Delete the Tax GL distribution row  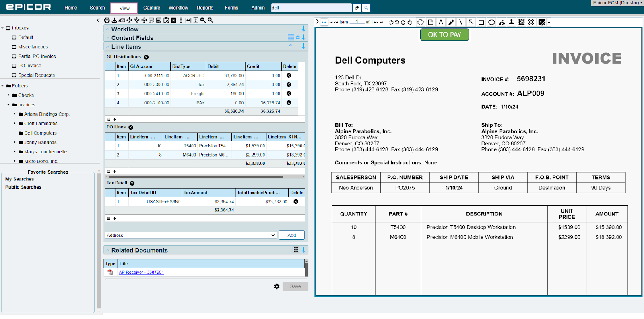289,85
